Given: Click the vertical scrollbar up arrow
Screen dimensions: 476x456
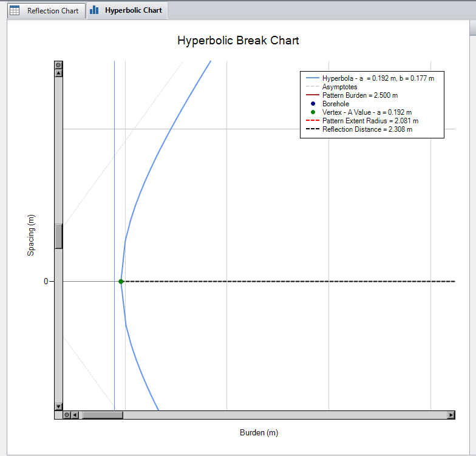Looking at the screenshot, I should pyautogui.click(x=58, y=73).
